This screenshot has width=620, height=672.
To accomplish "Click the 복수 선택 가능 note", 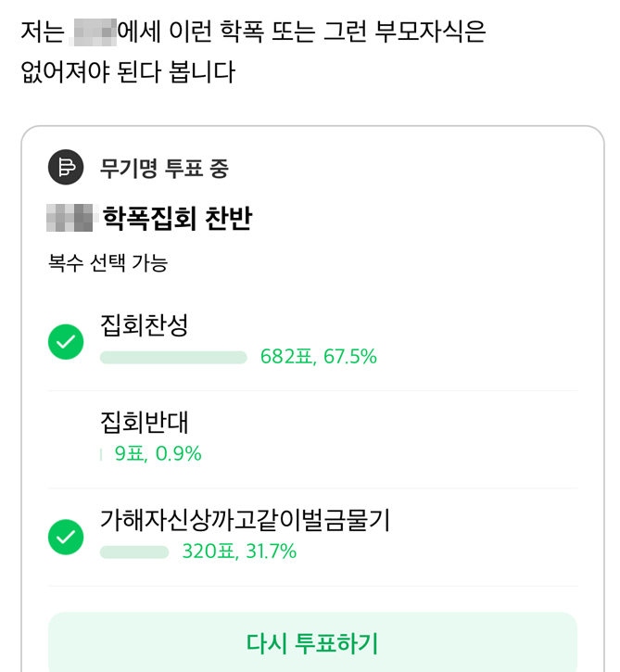I will [108, 263].
